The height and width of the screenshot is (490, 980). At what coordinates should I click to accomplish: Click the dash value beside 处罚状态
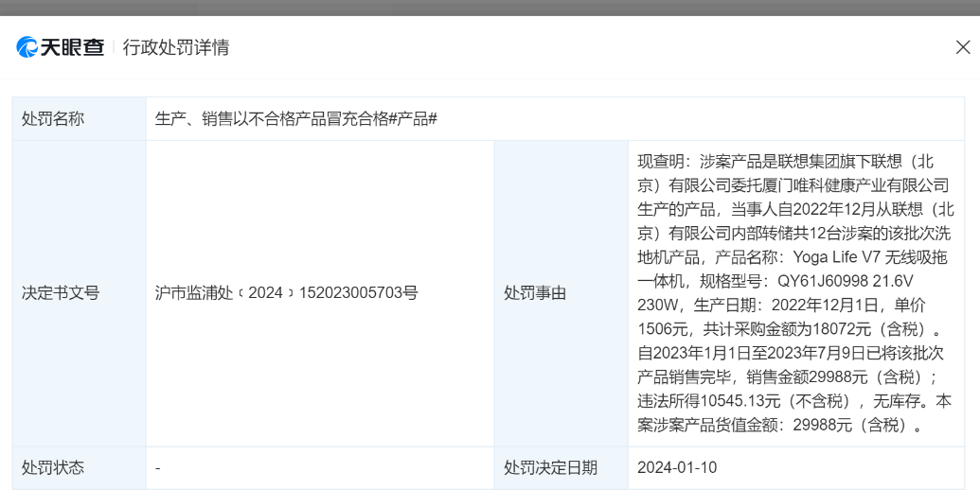(158, 467)
